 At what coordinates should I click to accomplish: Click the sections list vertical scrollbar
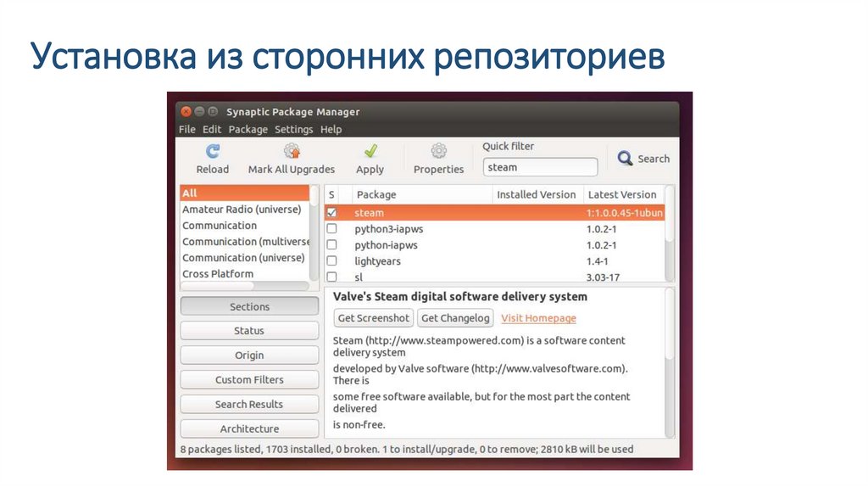[x=314, y=232]
